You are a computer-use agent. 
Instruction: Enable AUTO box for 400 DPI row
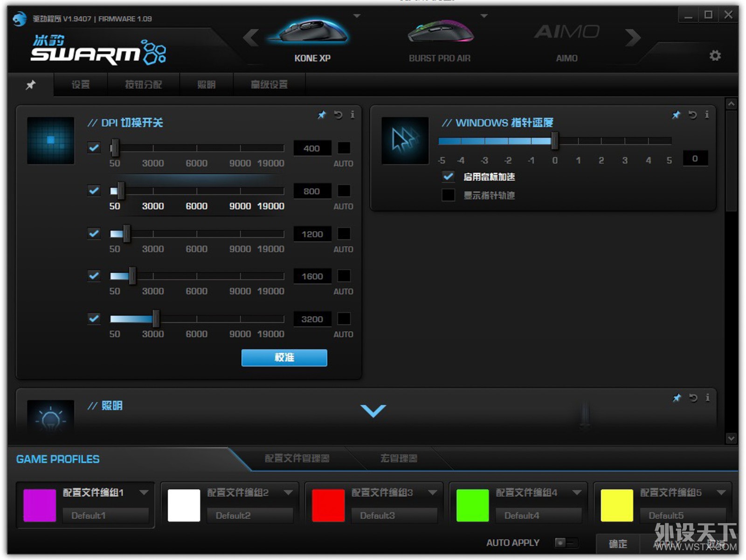coord(344,148)
